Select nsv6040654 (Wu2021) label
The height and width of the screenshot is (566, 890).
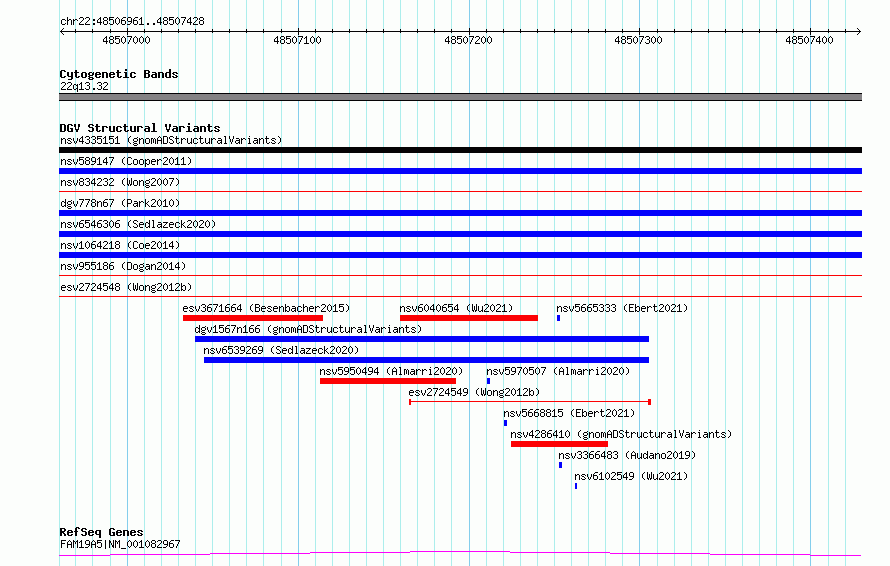pos(456,308)
